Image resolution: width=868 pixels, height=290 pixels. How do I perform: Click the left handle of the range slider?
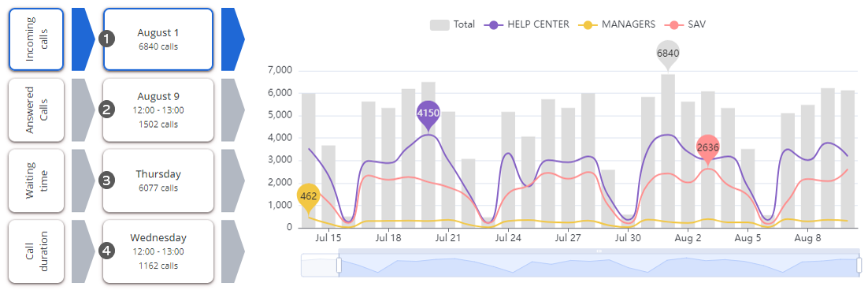pos(339,265)
